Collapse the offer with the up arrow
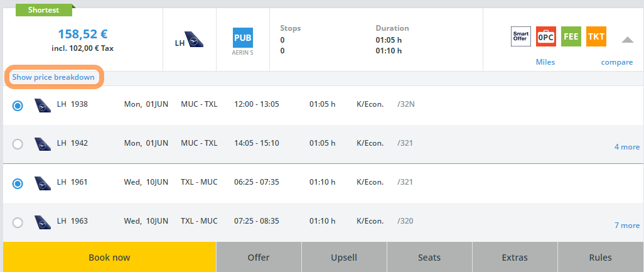Screen dimensions: 644x272 627,40
